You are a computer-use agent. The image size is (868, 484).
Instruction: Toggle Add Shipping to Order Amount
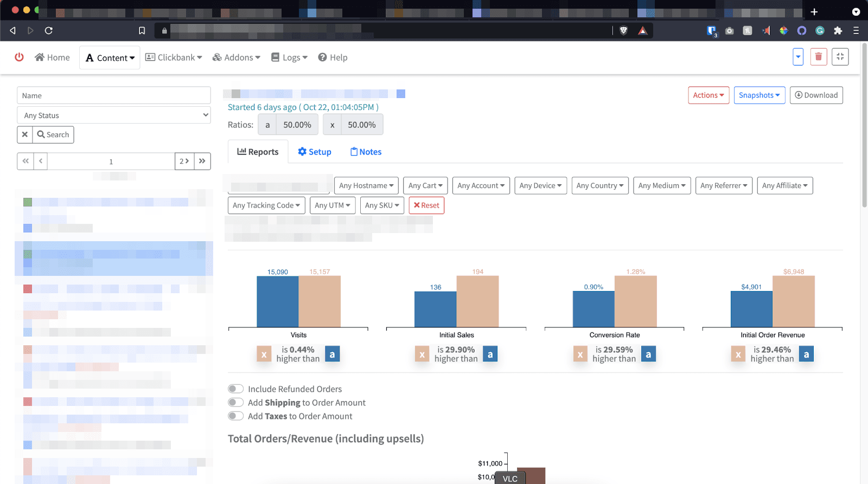pos(235,403)
